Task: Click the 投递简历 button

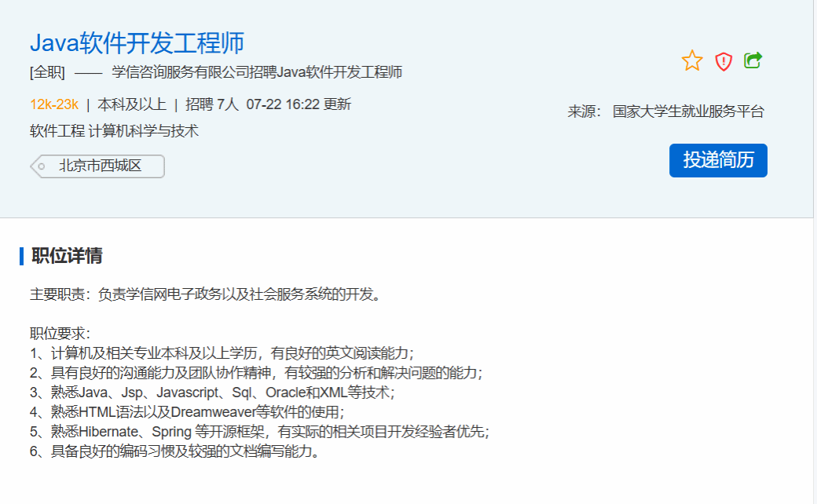Action: pos(718,160)
